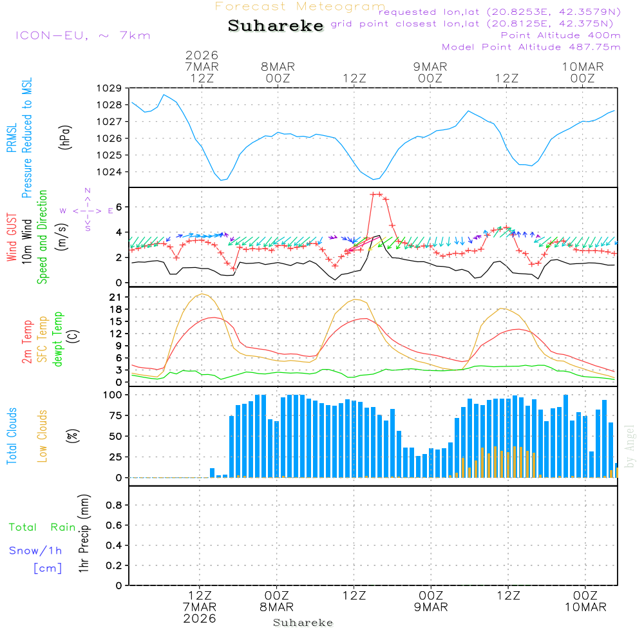644x644 pixels.
Task: Click the green dewpt Temp legend label
Action: [58, 339]
